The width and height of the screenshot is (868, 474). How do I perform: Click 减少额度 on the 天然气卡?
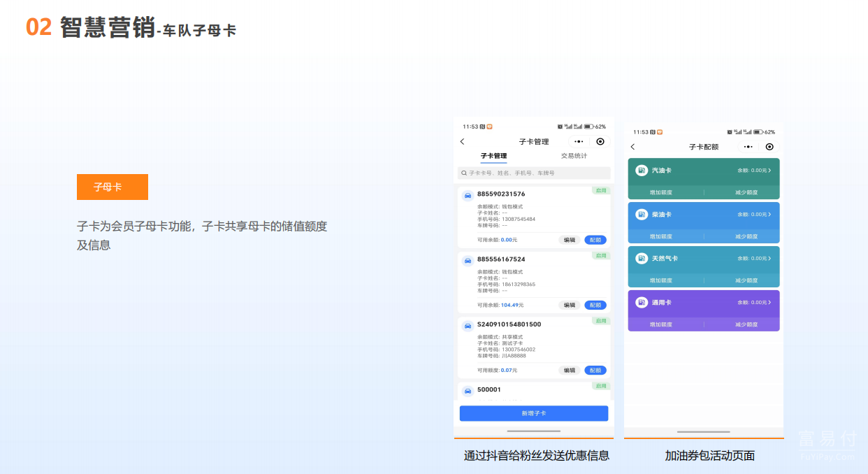746,280
